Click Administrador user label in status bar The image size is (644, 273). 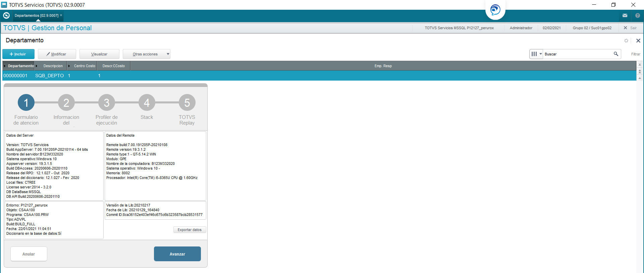[x=521, y=28]
